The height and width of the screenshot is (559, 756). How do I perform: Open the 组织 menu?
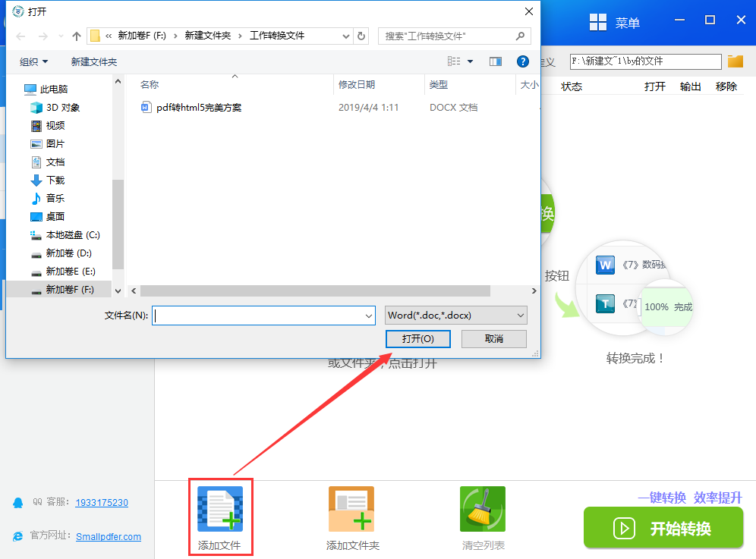tap(33, 61)
